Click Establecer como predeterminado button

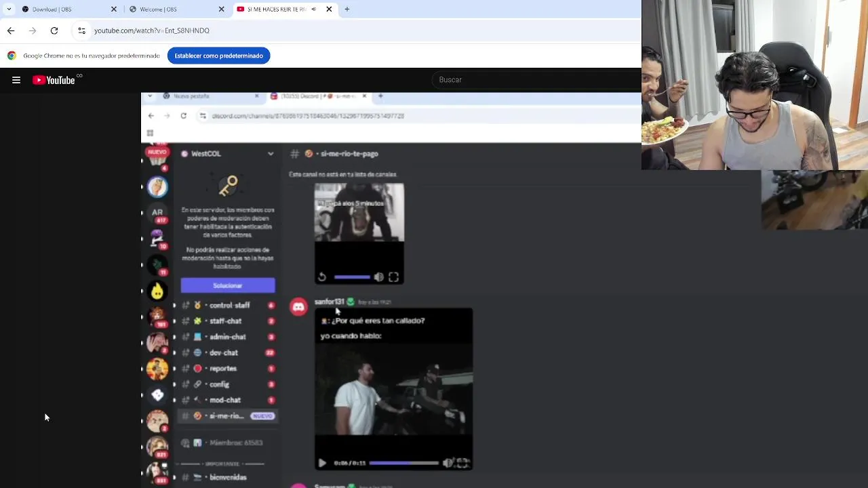[x=218, y=56]
